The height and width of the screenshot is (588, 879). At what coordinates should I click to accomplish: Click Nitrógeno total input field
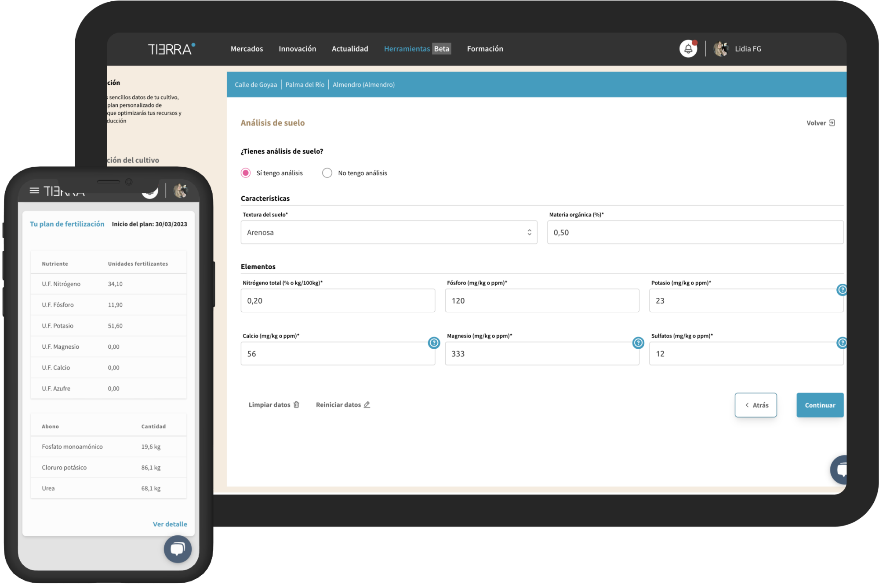(338, 301)
